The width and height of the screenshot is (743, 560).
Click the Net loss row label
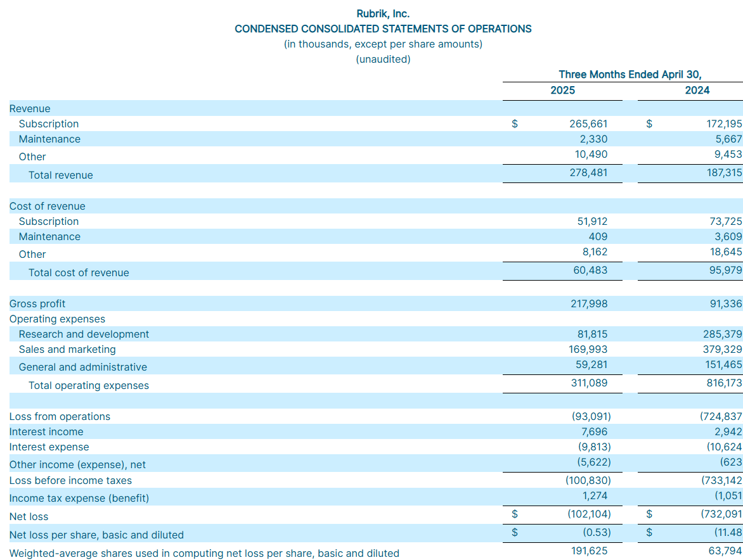29,517
